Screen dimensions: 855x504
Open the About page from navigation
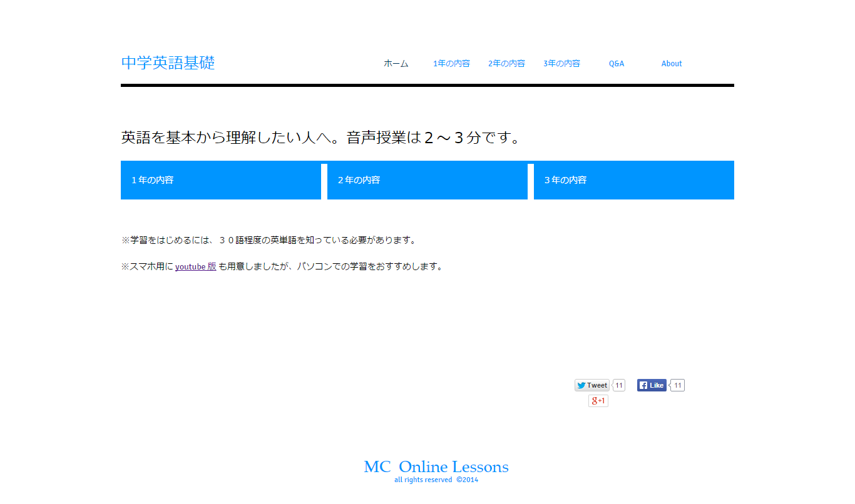(x=672, y=63)
